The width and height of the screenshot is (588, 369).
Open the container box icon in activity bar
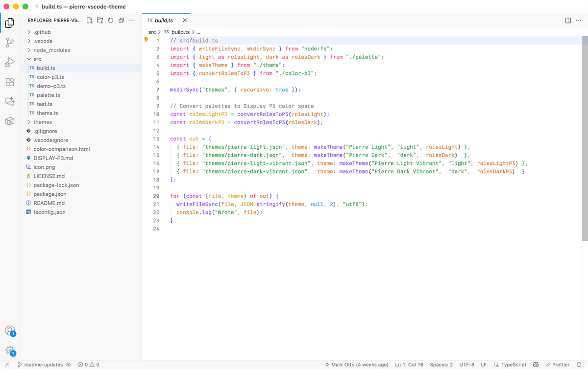click(10, 121)
